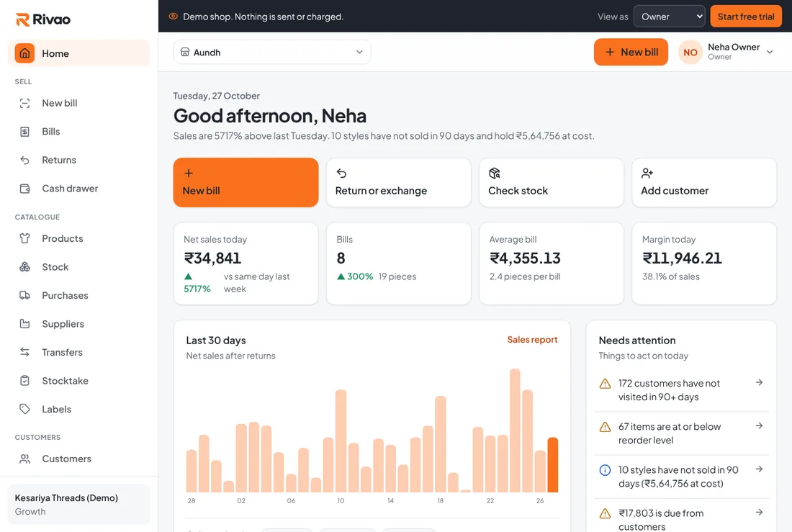The width and height of the screenshot is (792, 532).
Task: Click the Suppliers factory icon
Action: (24, 324)
